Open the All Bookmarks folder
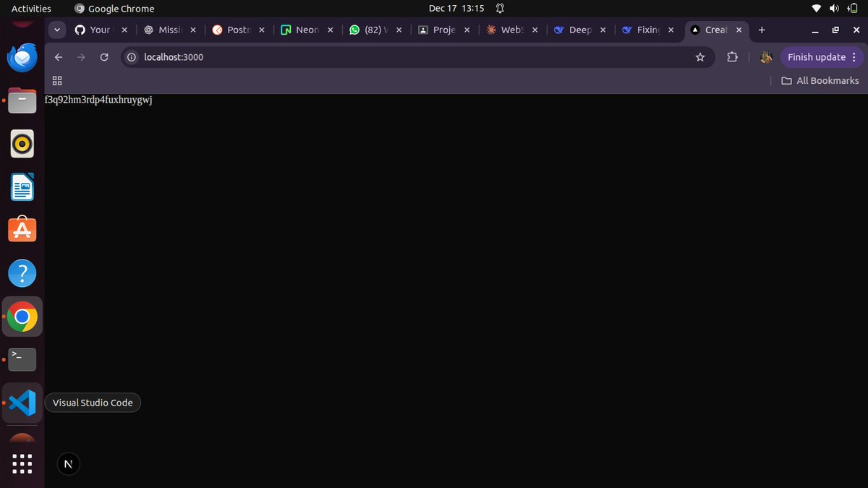The image size is (868, 488). click(820, 80)
